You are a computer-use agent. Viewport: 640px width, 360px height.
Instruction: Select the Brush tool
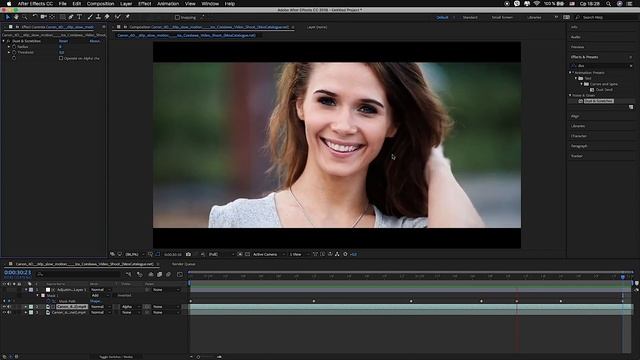[90, 17]
